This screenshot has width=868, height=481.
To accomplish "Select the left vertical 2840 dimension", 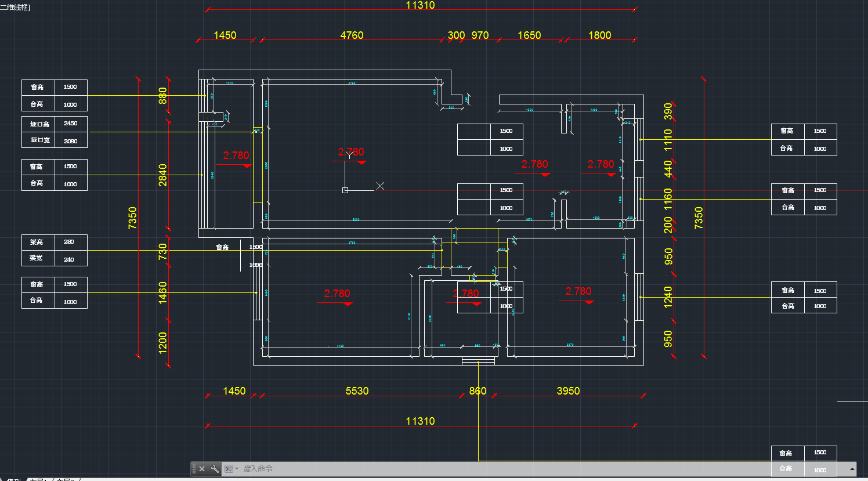I will click(163, 175).
